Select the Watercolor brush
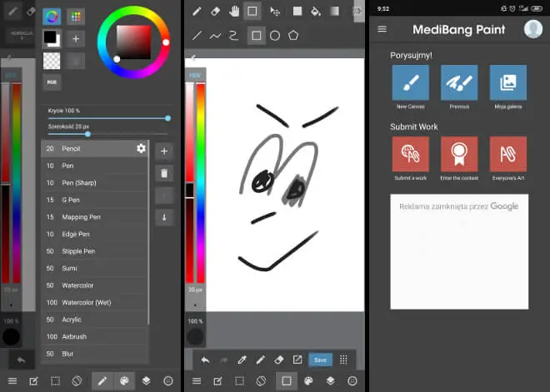The width and height of the screenshot is (550, 392). pos(95,285)
